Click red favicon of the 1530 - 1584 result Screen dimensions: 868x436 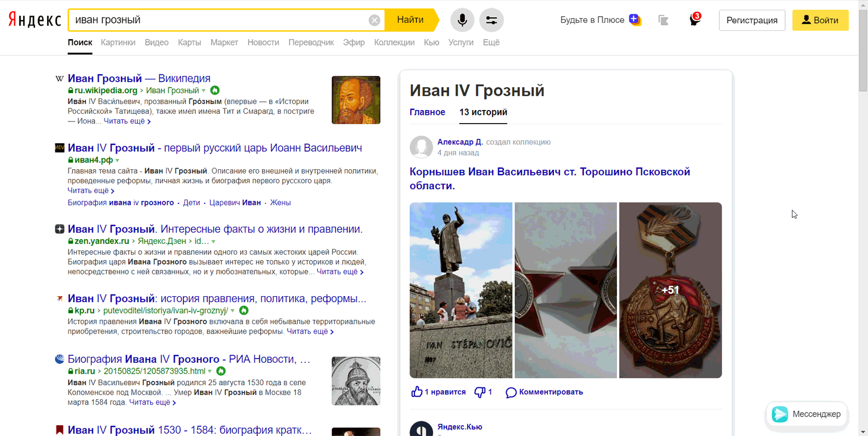click(60, 429)
